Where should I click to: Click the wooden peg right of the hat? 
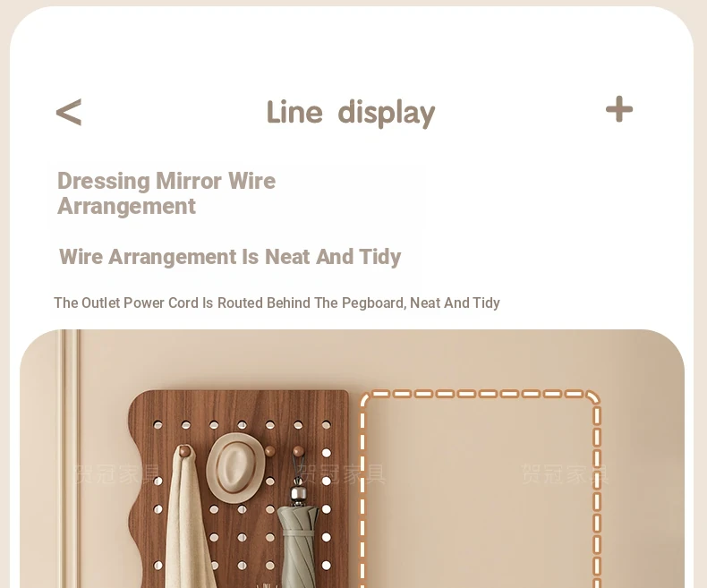point(269,450)
